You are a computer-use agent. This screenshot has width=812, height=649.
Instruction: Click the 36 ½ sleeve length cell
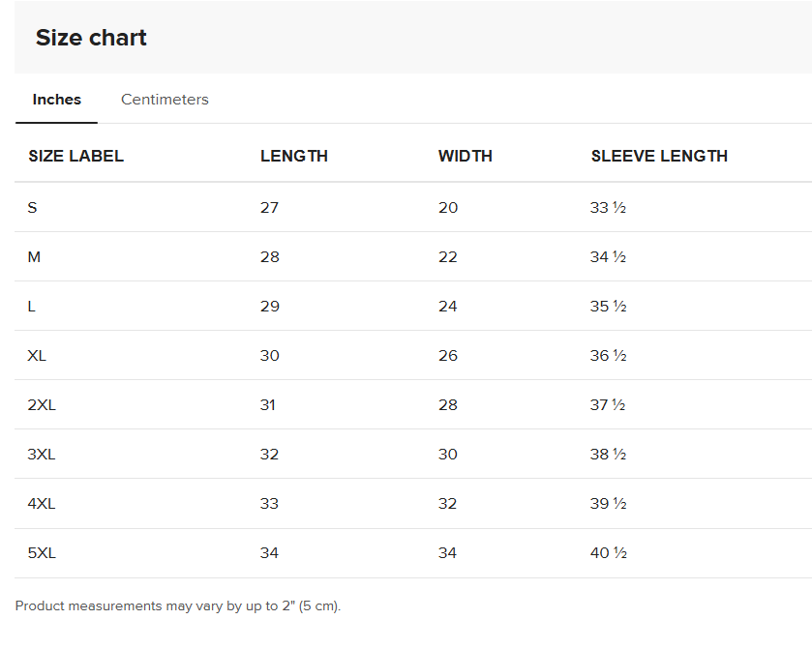tap(608, 356)
